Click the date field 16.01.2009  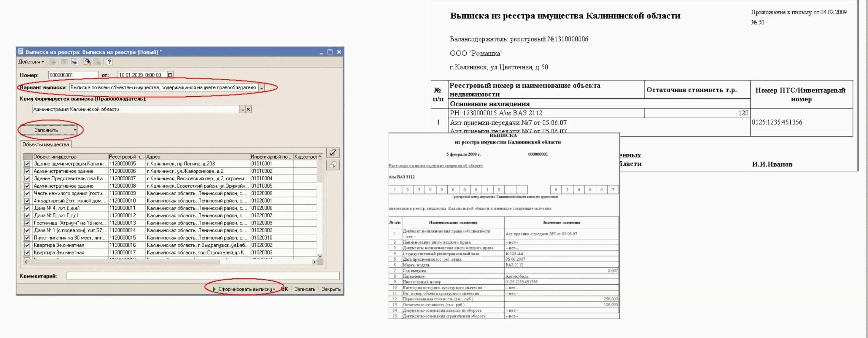coord(142,75)
